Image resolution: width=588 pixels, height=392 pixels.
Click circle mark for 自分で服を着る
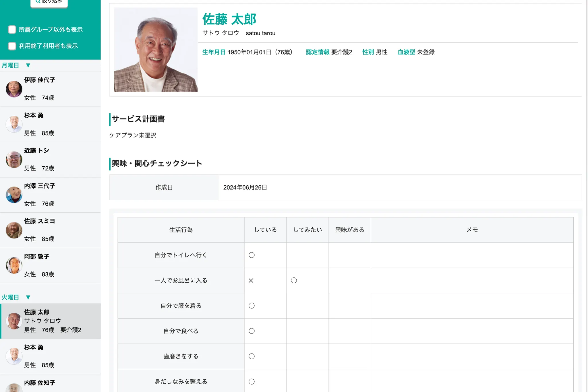(x=252, y=306)
